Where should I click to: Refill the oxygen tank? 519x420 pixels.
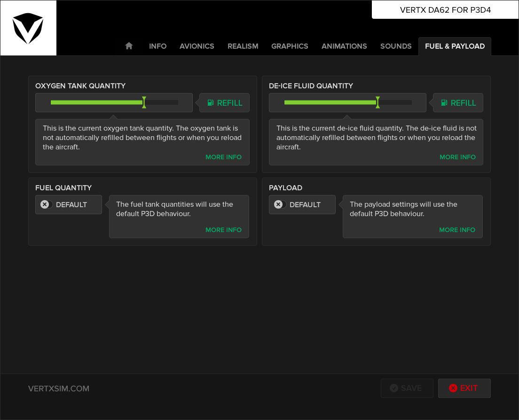pyautogui.click(x=224, y=103)
